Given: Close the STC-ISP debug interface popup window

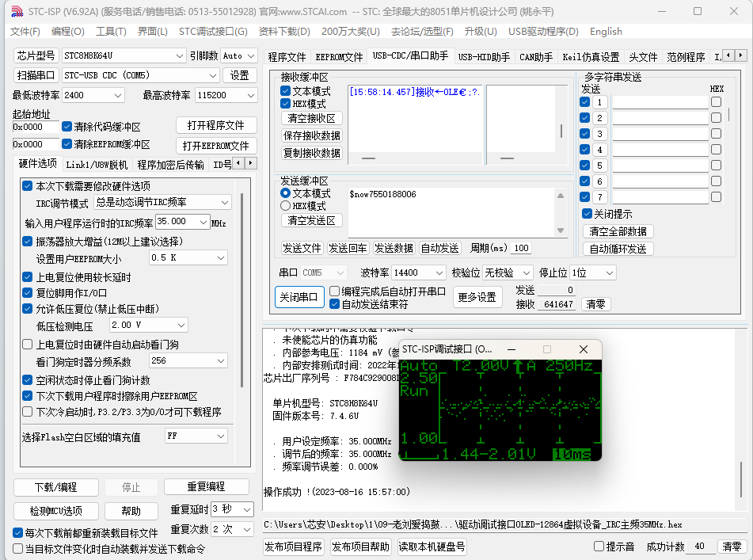Looking at the screenshot, I should click(x=583, y=349).
